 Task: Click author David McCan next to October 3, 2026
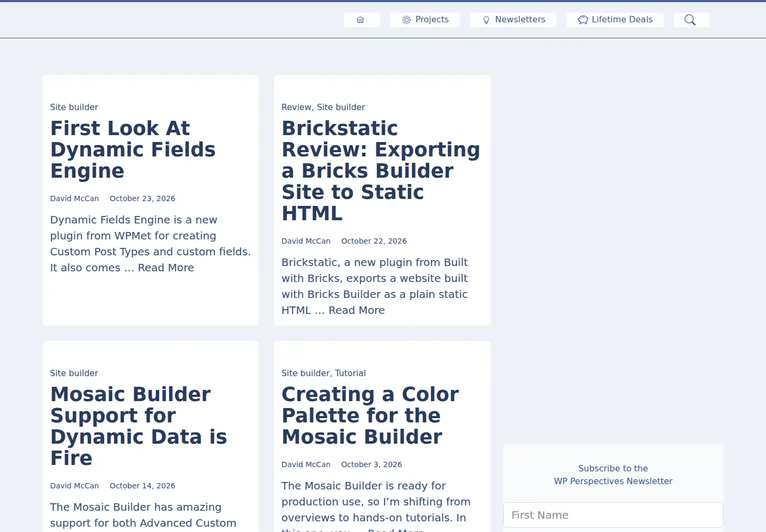coord(306,464)
